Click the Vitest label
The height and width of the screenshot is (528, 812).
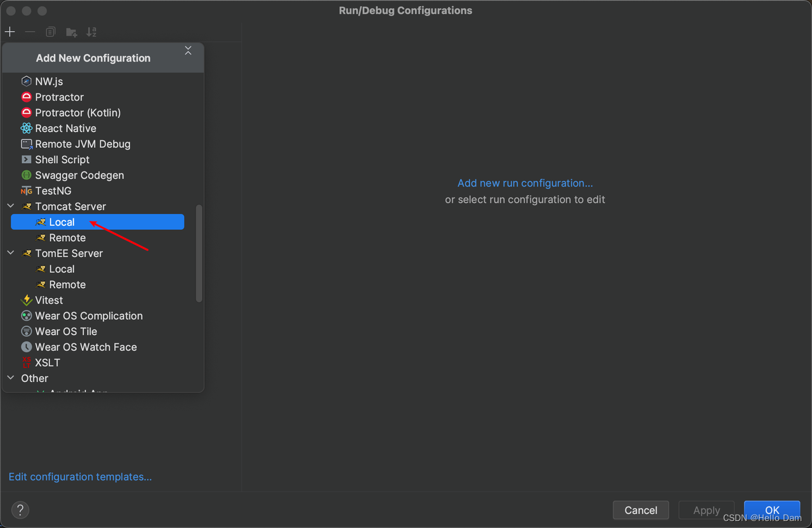49,300
